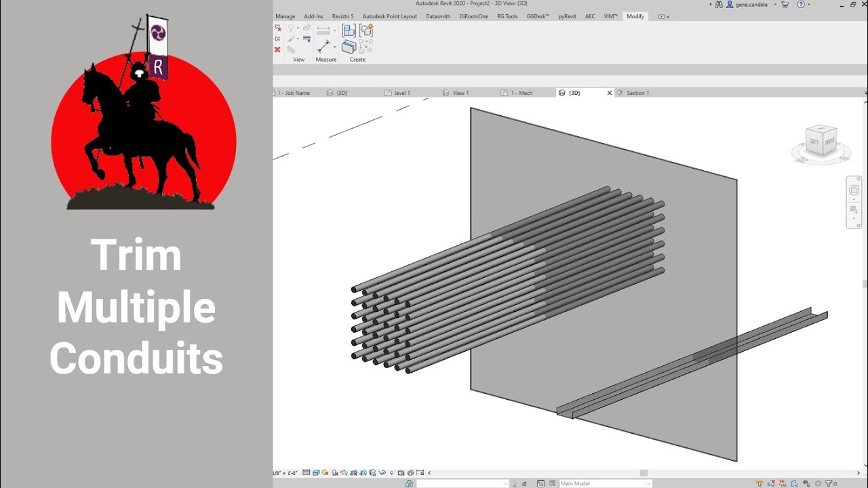This screenshot has width=868, height=488.
Task: Expand the aligned dimension dropdown arrow
Action: pyautogui.click(x=334, y=30)
